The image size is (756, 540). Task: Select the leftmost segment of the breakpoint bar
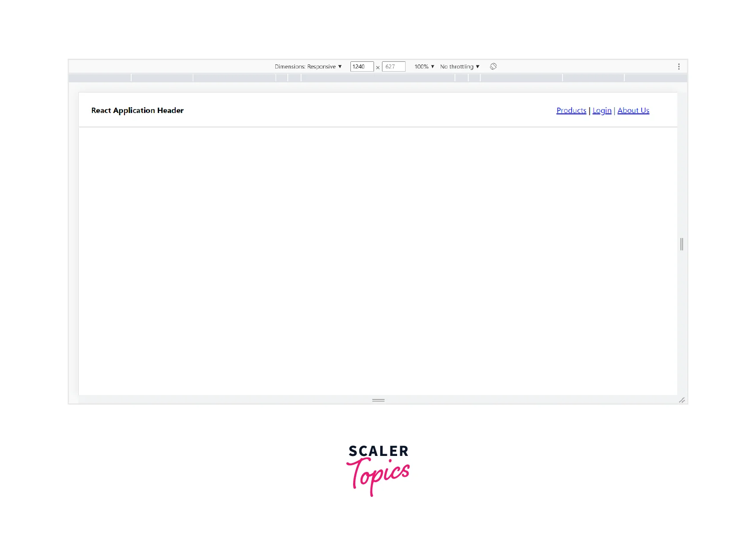click(x=100, y=78)
